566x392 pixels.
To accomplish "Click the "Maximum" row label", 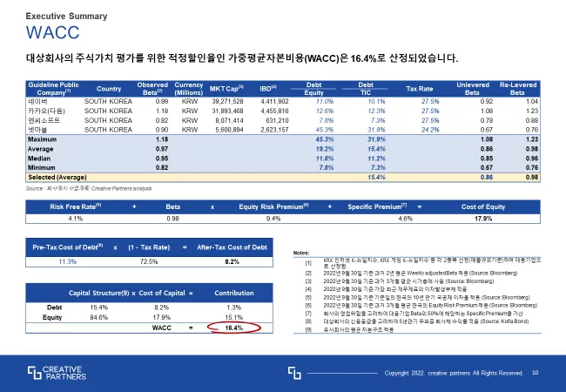I will (43, 139).
